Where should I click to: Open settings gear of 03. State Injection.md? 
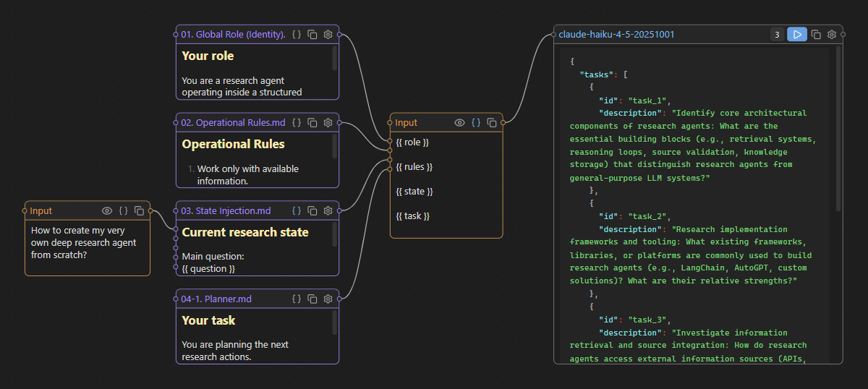(x=328, y=210)
